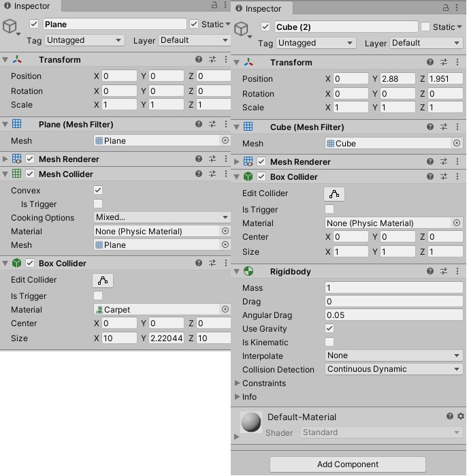
Task: Open object picker for Plane Mesh Filter mesh
Action: coord(225,140)
